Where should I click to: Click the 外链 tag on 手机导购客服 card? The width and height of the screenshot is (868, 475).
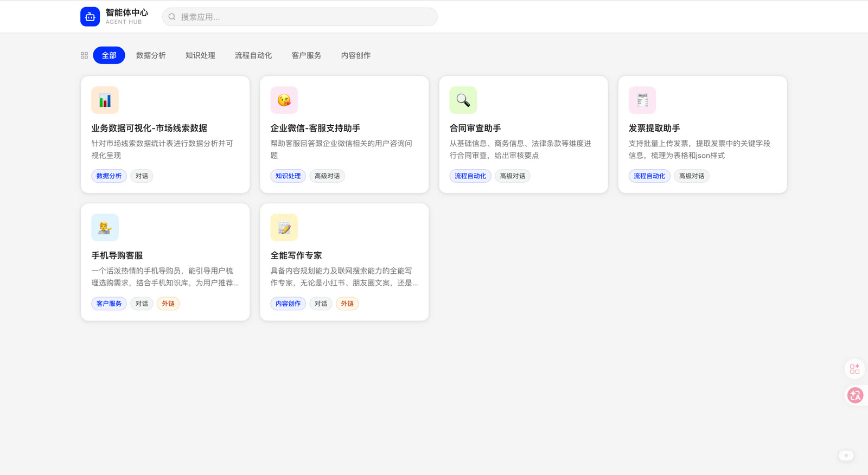pyautogui.click(x=168, y=304)
